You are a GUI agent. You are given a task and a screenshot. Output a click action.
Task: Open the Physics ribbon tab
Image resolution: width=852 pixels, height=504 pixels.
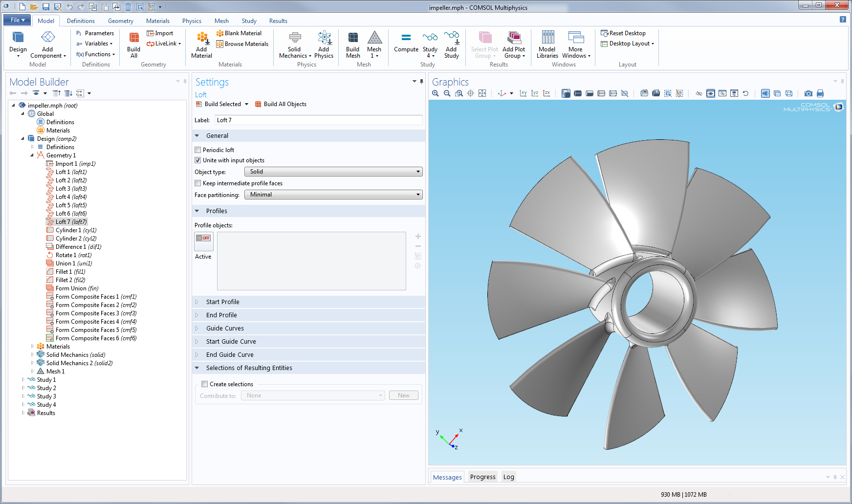coord(192,21)
